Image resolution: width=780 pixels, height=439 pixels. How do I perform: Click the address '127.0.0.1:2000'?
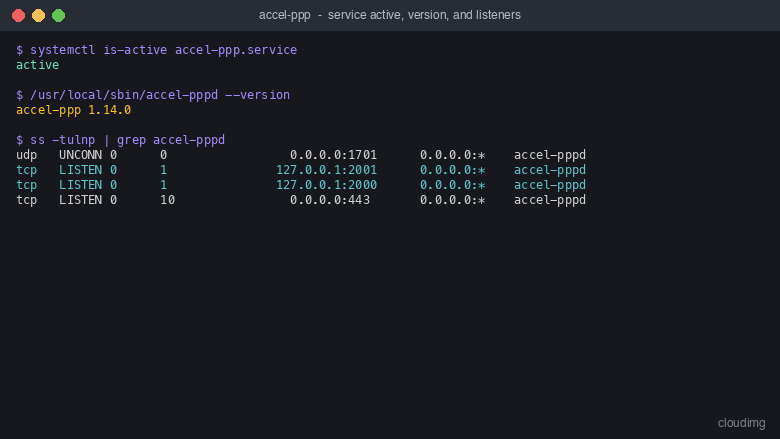[x=326, y=184]
